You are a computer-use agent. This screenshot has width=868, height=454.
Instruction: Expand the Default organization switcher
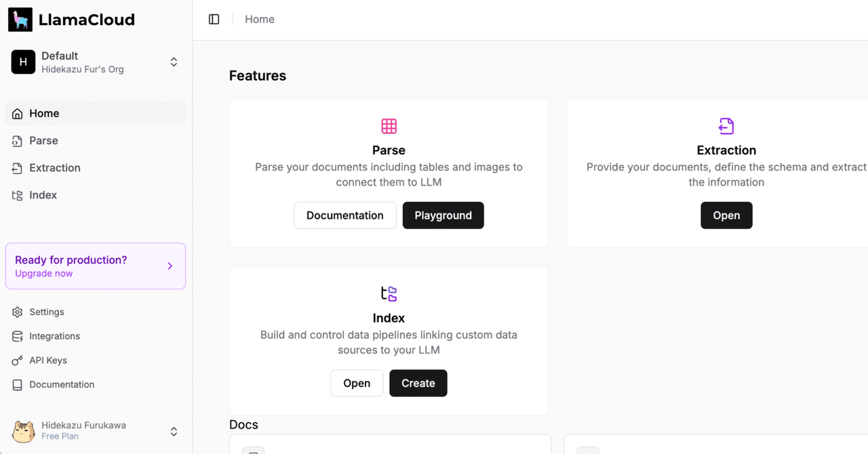(x=174, y=62)
